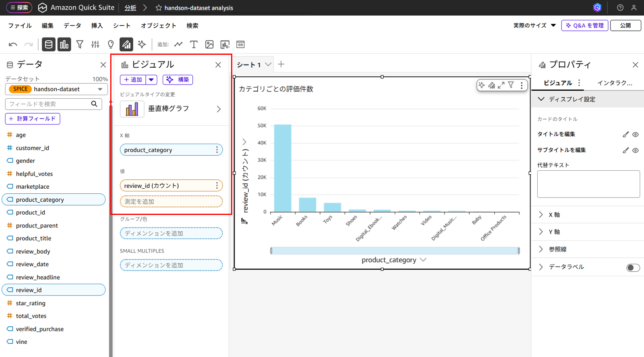Maximize the chart with the expand icon
This screenshot has height=357, width=644.
click(x=501, y=85)
